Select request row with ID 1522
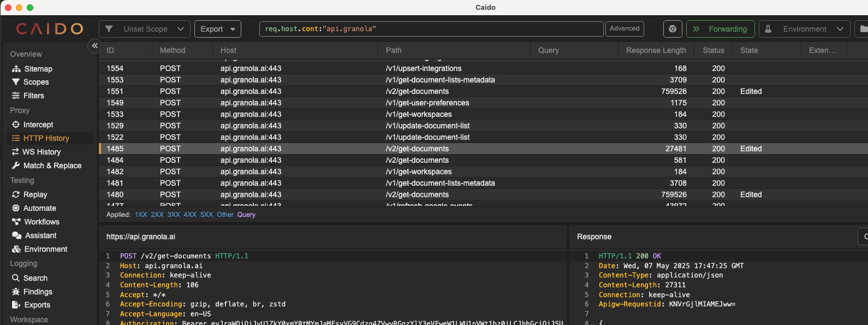Image resolution: width=868 pixels, height=325 pixels. coord(483,137)
